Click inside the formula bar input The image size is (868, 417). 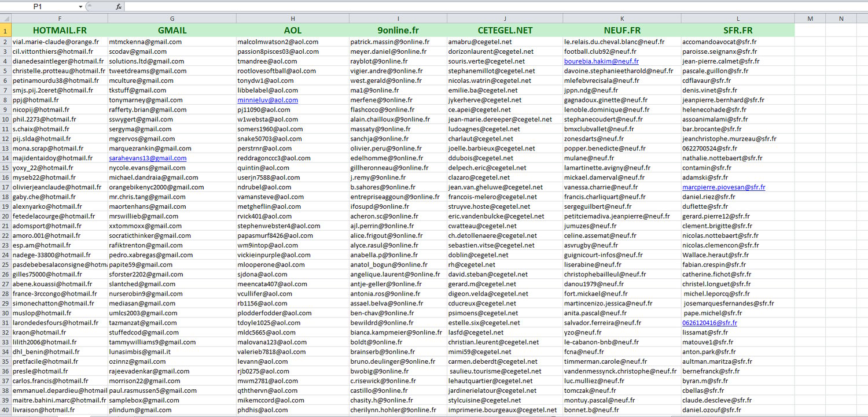coord(495,6)
